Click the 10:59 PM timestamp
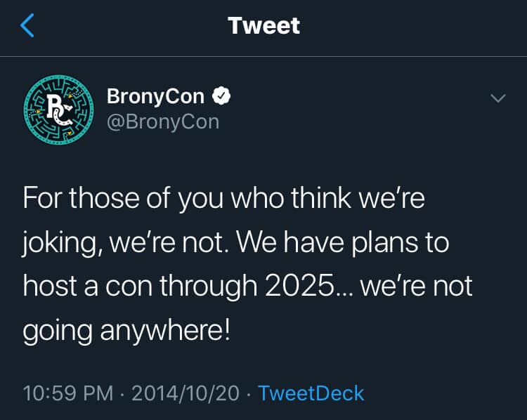This screenshot has width=527, height=420. pyautogui.click(x=68, y=393)
